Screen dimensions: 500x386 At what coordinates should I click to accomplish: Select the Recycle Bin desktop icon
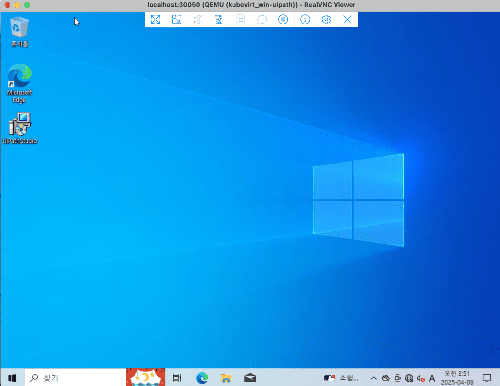pyautogui.click(x=19, y=32)
